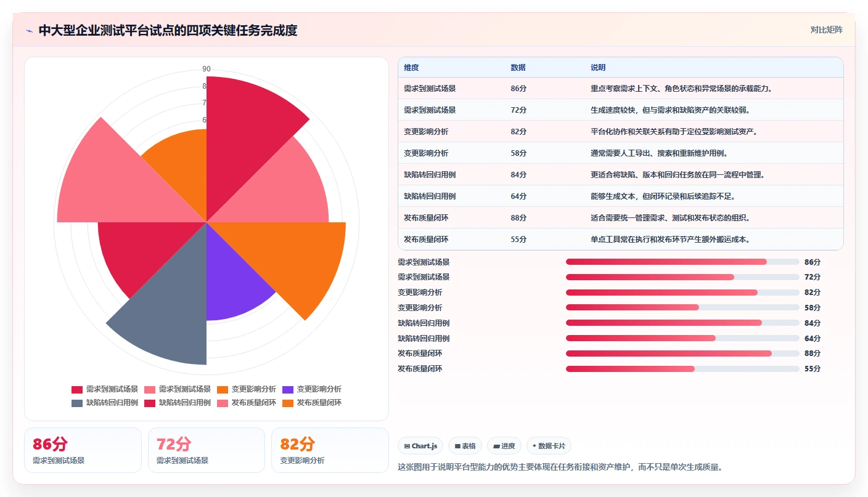
Task: Click the lightning icon beside the page title
Action: pyautogui.click(x=29, y=30)
